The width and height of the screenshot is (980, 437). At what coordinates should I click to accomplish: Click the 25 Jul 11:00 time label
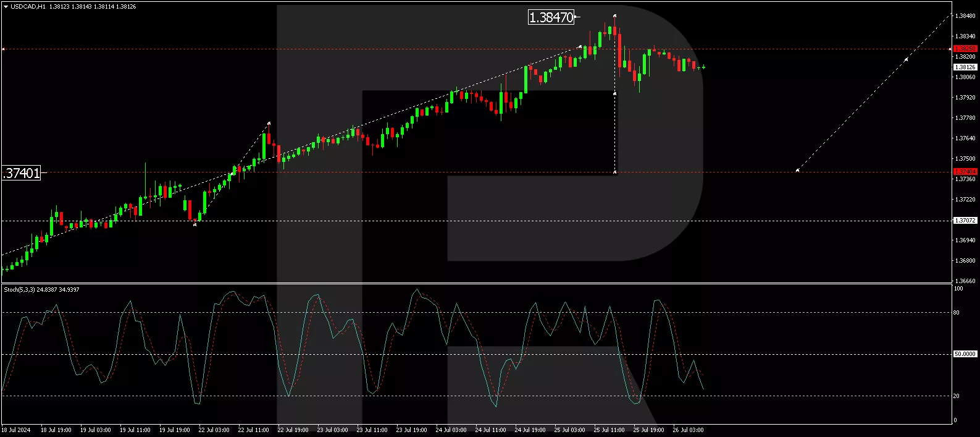[x=609, y=430]
